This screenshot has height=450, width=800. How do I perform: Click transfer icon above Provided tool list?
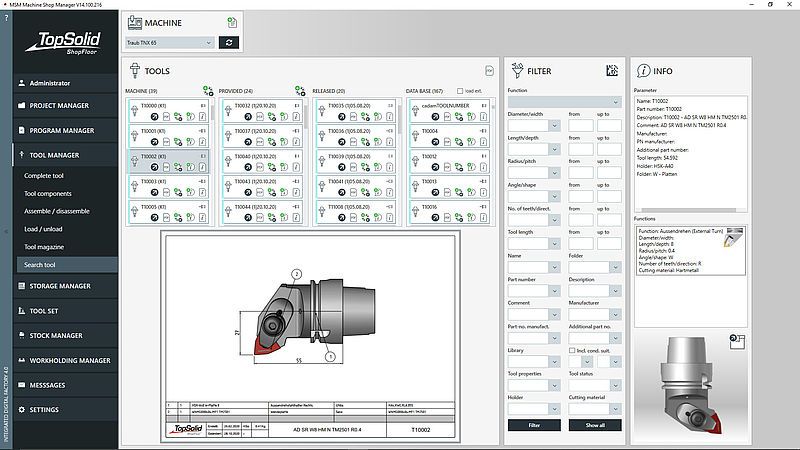point(299,91)
